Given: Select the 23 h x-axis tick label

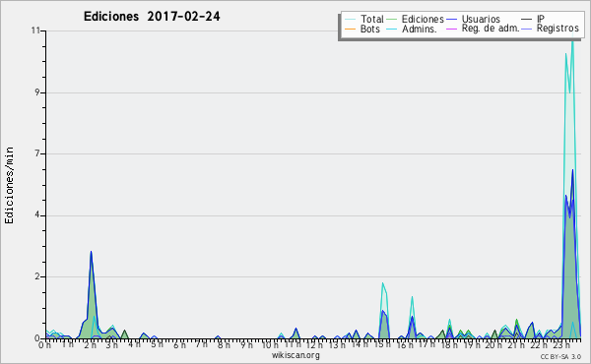Looking at the screenshot, I should coord(561,344).
